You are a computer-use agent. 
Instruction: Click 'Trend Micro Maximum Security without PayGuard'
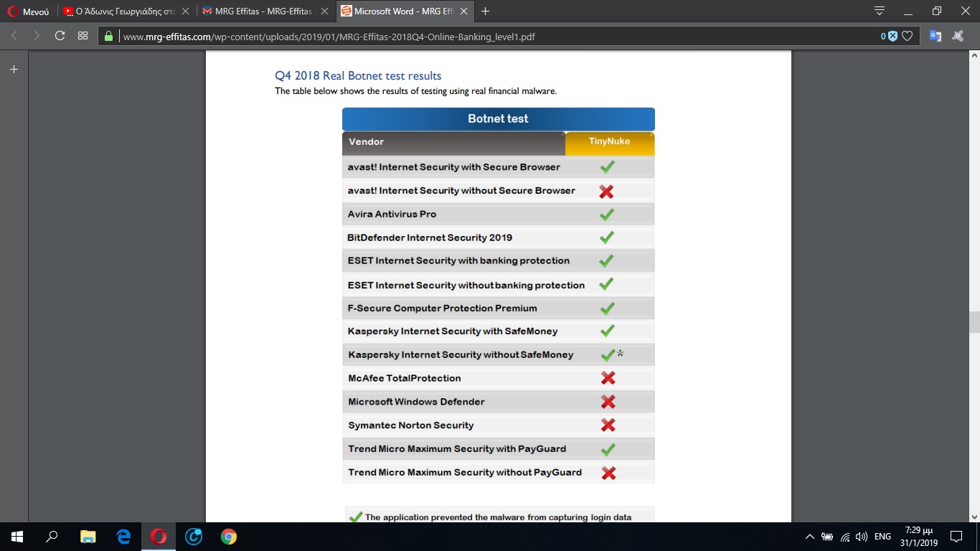point(465,473)
